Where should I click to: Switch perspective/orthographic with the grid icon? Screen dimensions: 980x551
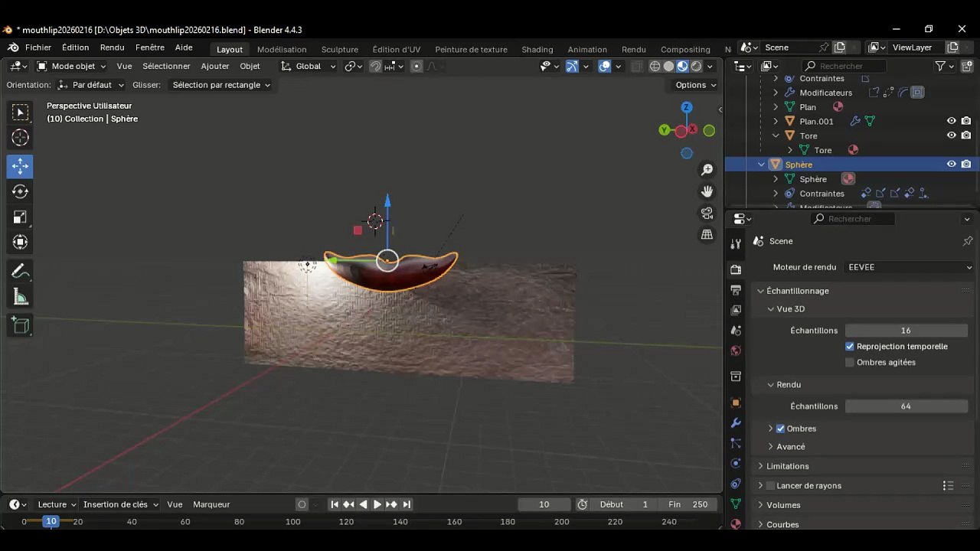click(707, 234)
